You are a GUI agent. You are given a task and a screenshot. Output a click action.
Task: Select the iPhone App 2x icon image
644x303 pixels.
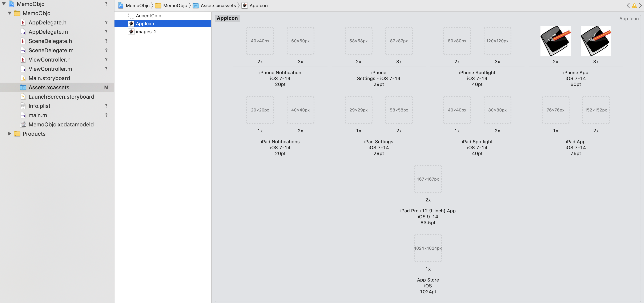[x=555, y=41]
